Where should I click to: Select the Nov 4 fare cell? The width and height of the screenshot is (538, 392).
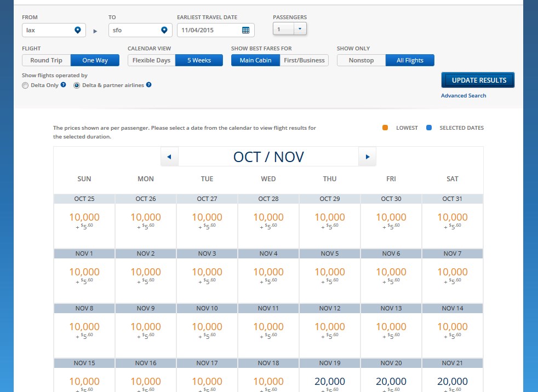click(x=268, y=276)
